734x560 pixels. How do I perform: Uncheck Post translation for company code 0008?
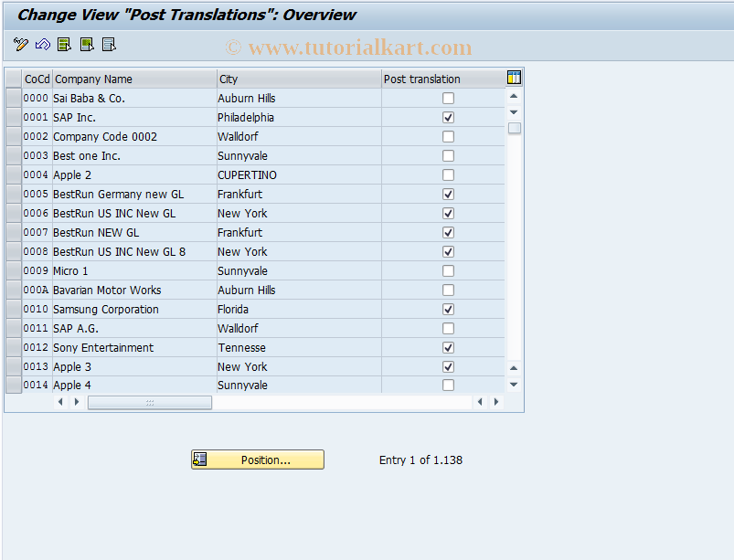pyautogui.click(x=448, y=252)
